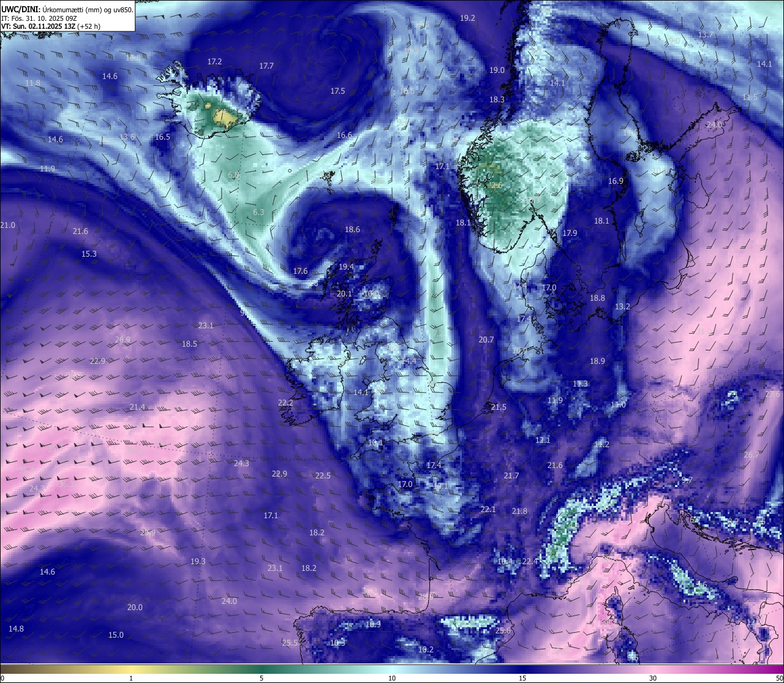Click the colorbar tick label 30
This screenshot has width=784, height=683.
(x=653, y=678)
